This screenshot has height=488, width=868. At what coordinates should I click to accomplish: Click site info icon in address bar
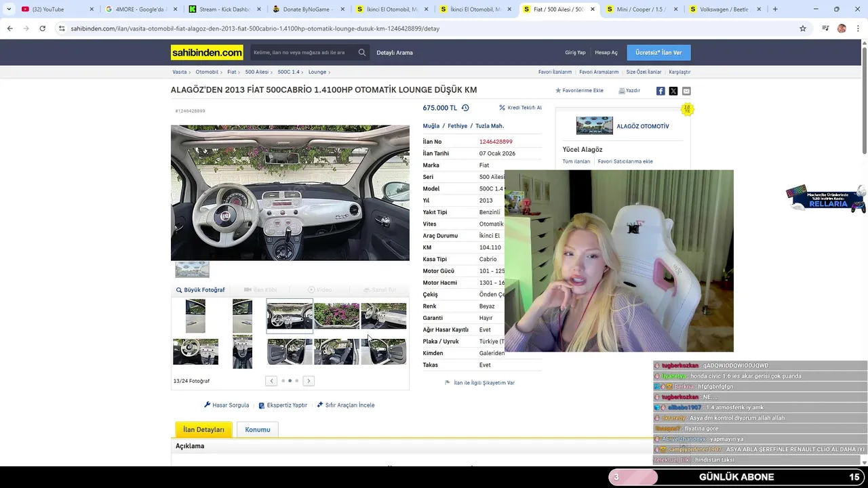click(62, 28)
